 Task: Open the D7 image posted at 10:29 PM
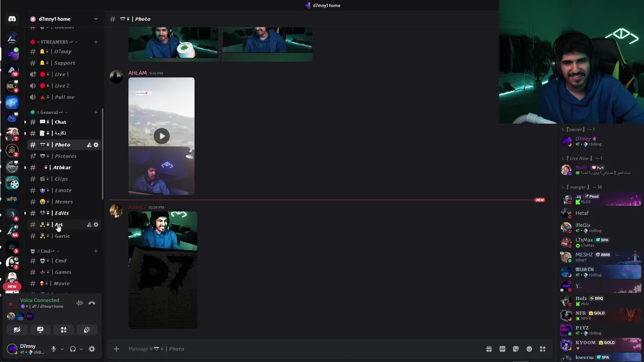163,270
